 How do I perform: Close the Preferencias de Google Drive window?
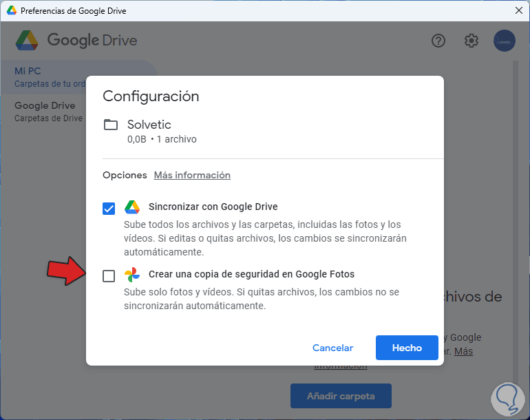point(519,11)
